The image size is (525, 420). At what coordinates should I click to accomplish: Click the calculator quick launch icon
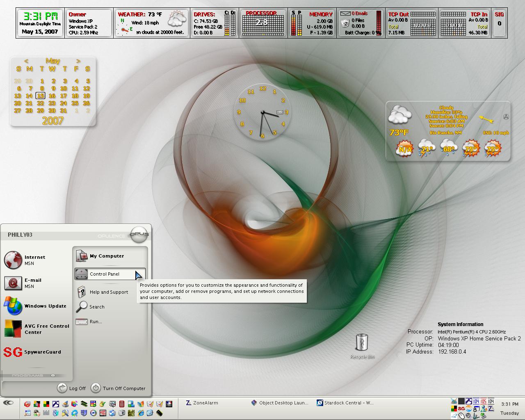tap(122, 404)
